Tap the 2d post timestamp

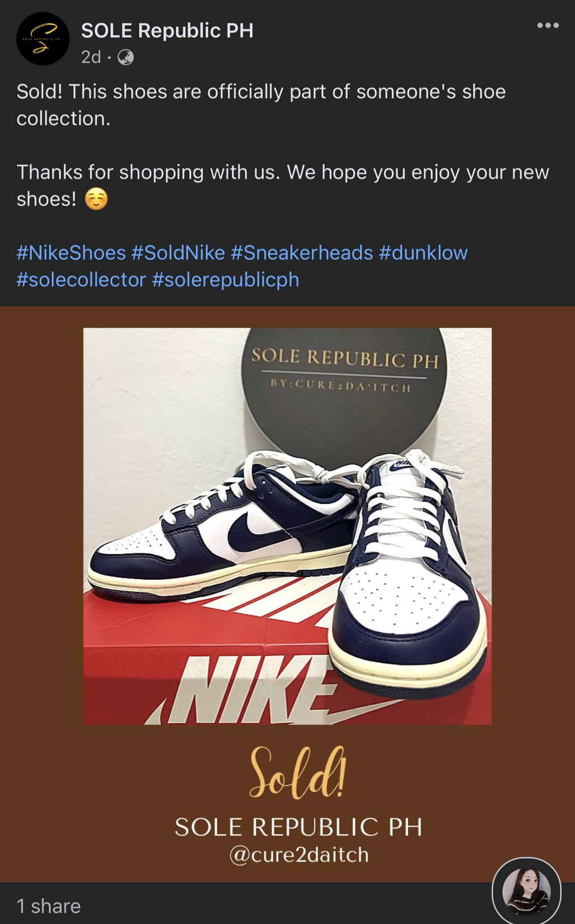(x=91, y=57)
